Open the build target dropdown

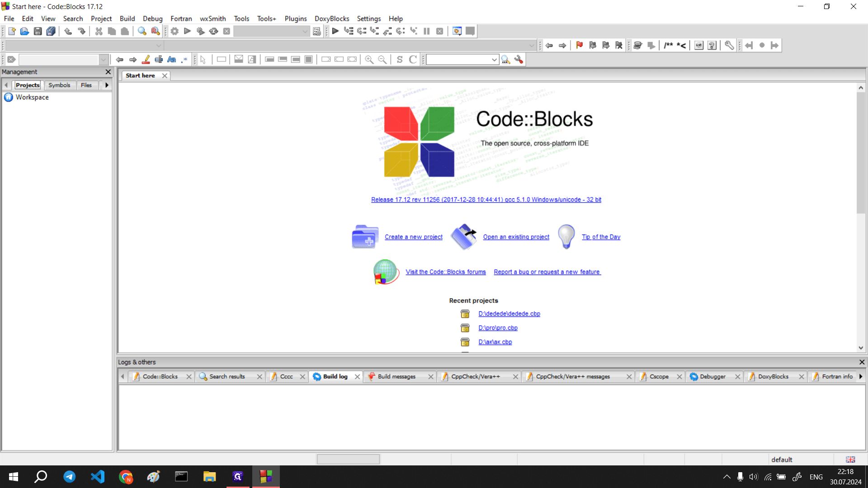click(x=305, y=31)
